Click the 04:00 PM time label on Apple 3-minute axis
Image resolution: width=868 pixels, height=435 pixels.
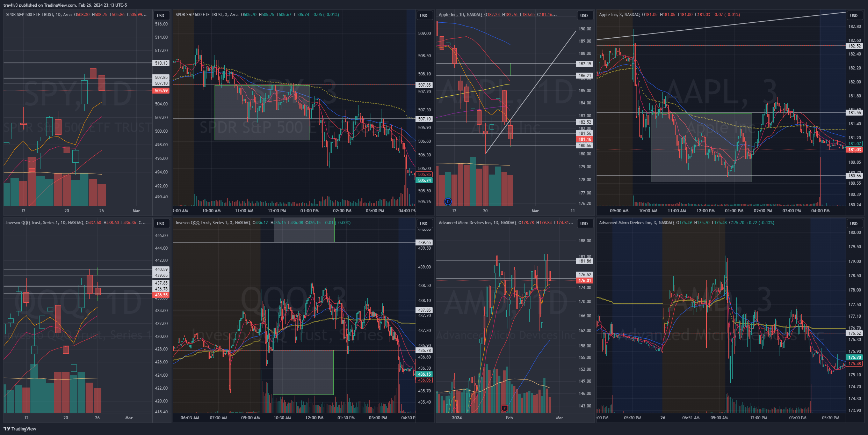point(820,211)
